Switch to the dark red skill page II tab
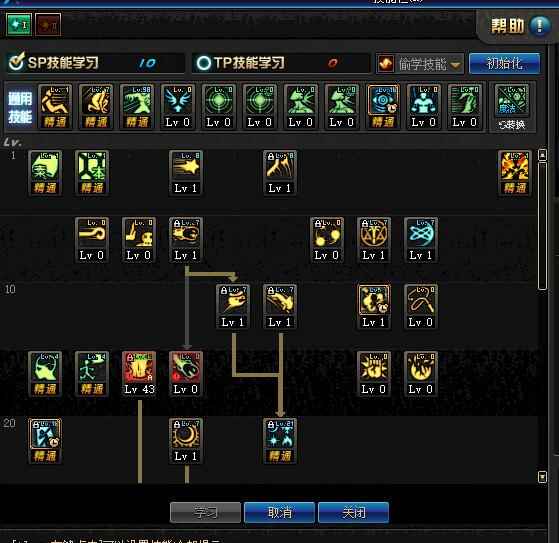559x543 pixels. [x=48, y=25]
